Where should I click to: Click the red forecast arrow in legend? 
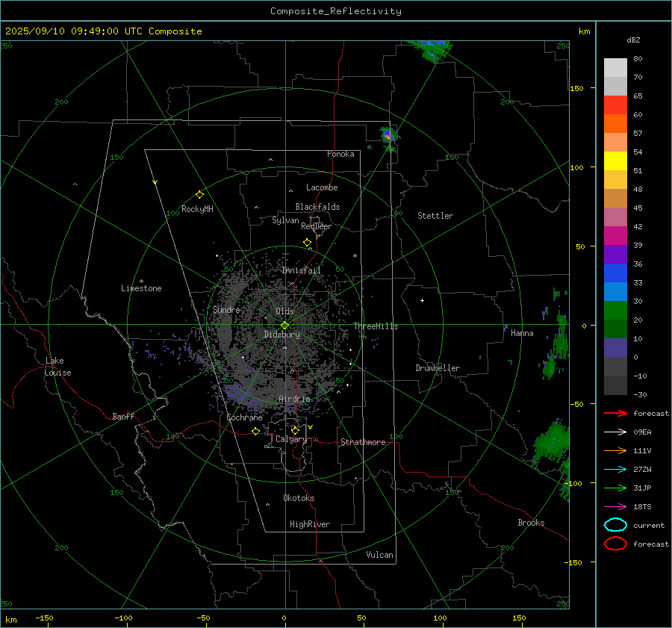pos(615,413)
